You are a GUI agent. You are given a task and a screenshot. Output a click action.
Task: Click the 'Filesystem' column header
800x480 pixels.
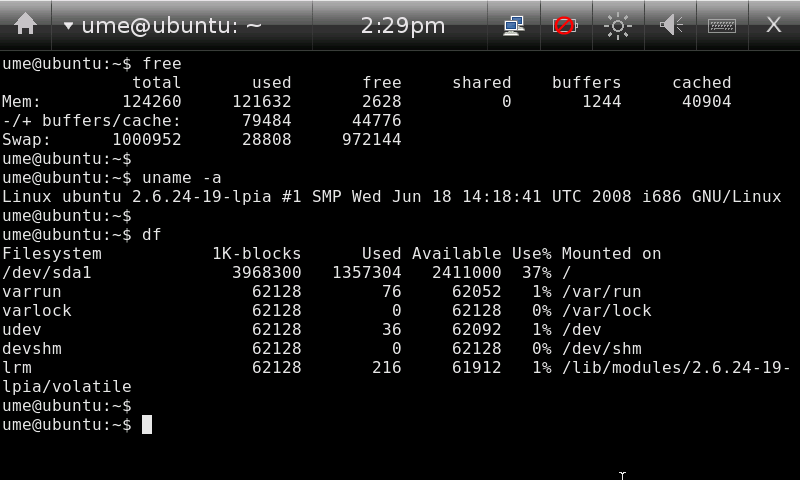52,254
